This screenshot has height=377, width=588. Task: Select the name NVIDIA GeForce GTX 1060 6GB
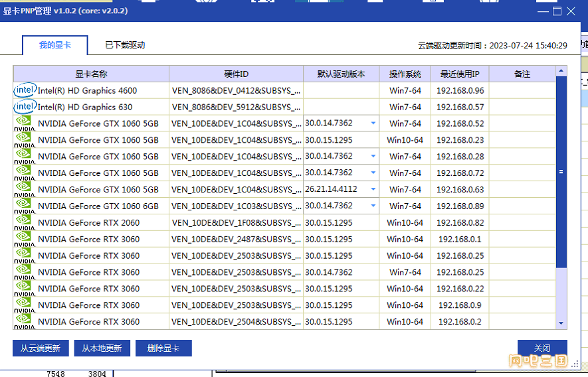pyautogui.click(x=98, y=206)
